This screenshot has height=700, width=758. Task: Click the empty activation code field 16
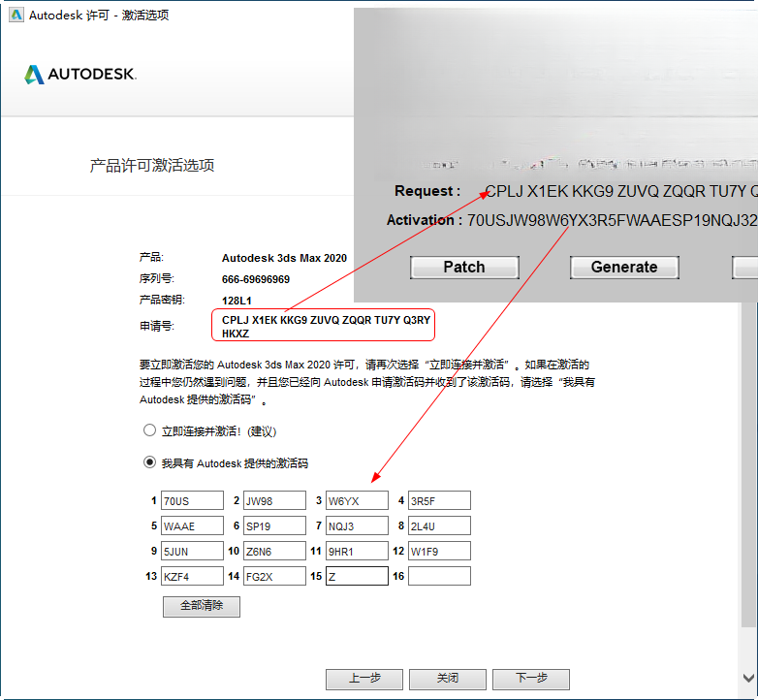(x=439, y=576)
